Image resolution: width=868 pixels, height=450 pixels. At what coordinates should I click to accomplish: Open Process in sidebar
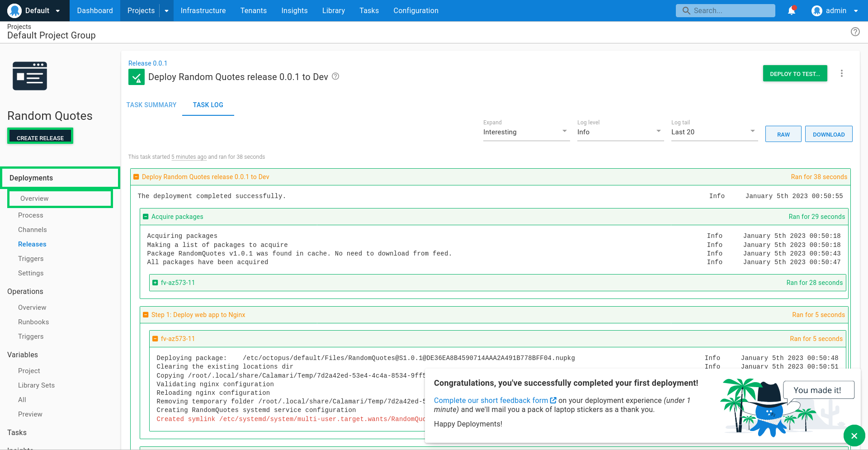pyautogui.click(x=31, y=215)
